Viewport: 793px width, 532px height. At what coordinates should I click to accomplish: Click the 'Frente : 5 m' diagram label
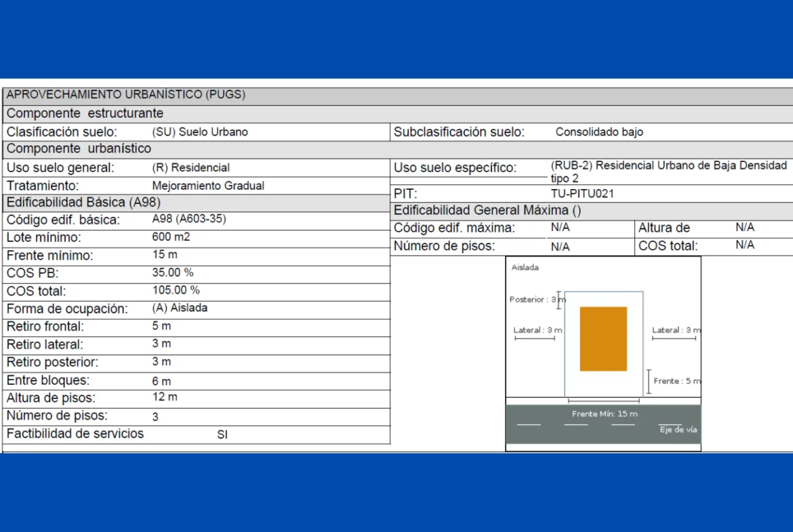click(x=677, y=381)
